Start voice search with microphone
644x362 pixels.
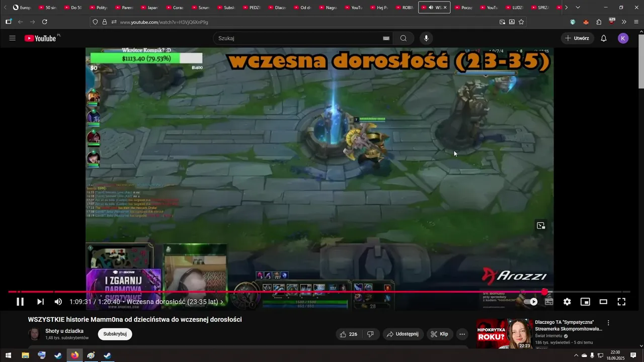(426, 38)
